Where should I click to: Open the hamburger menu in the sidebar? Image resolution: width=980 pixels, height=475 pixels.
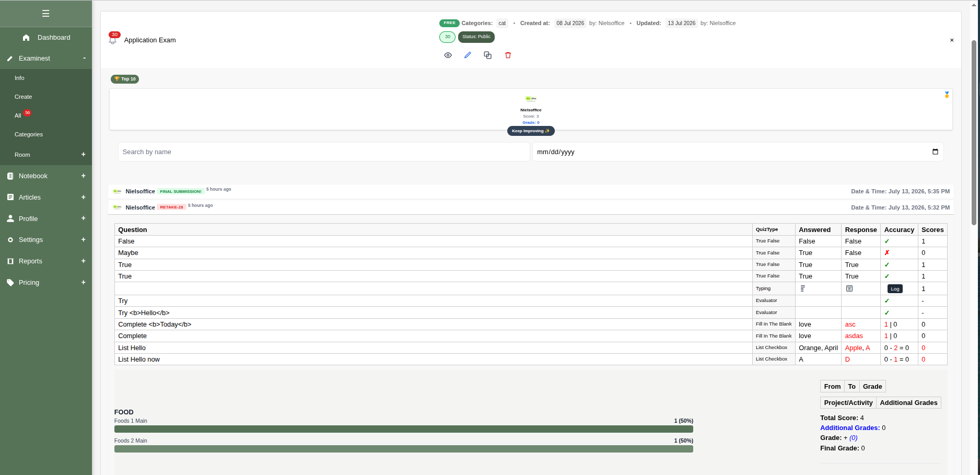(x=45, y=14)
